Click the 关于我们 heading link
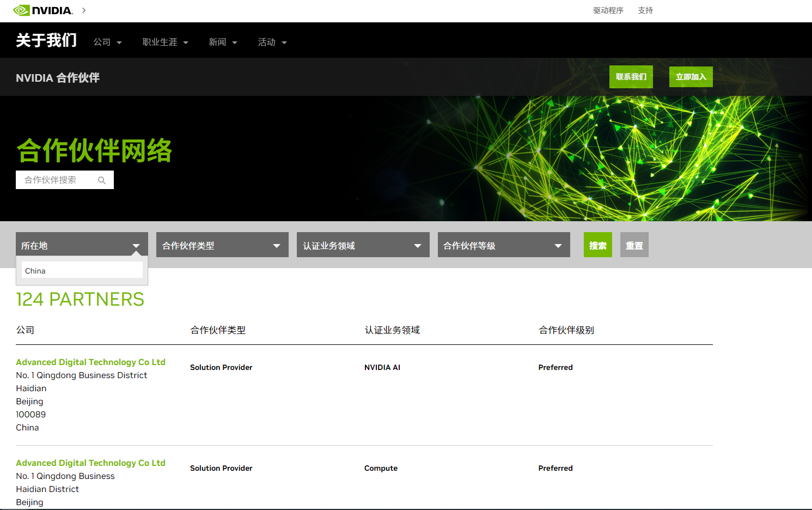The height and width of the screenshot is (510, 812). [46, 40]
